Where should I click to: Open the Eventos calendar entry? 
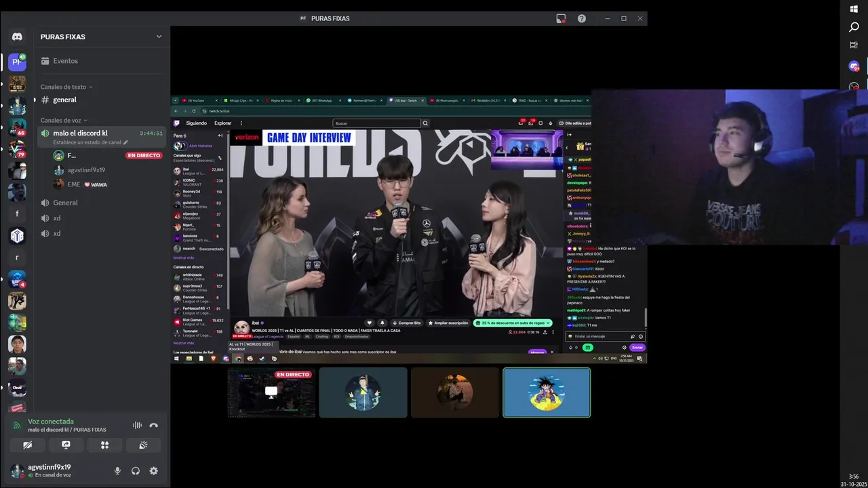(x=102, y=61)
